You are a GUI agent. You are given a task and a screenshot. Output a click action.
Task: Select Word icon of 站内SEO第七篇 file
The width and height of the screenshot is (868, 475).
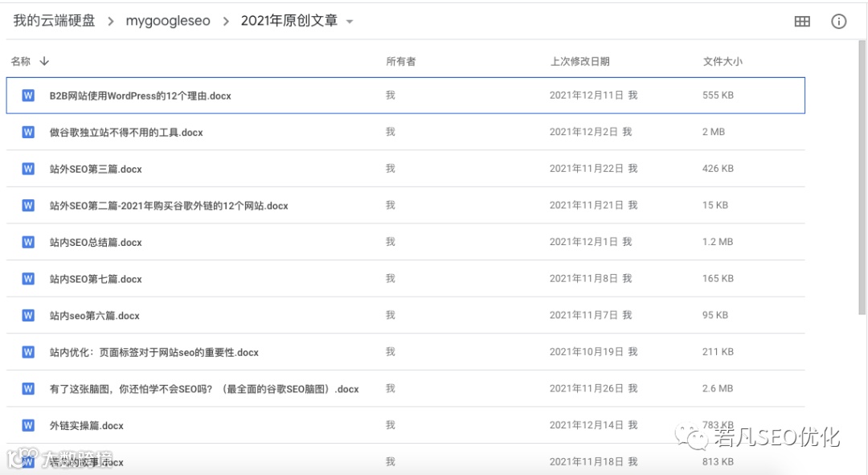point(28,278)
